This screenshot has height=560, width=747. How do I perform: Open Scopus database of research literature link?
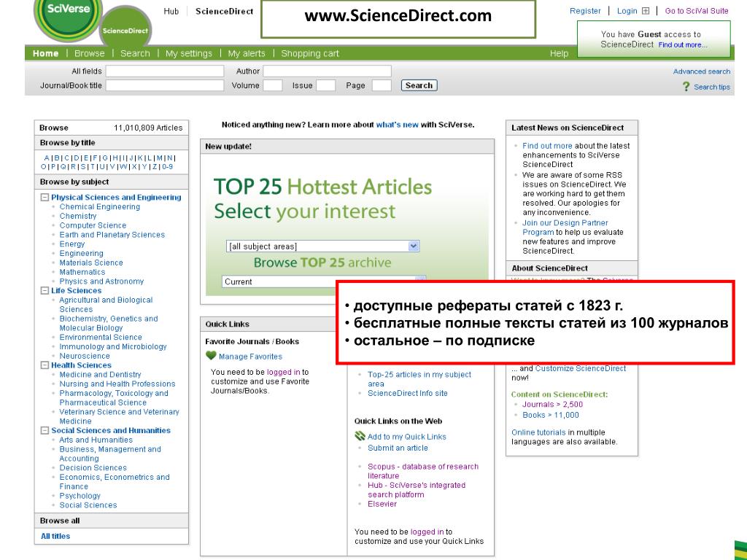(422, 471)
